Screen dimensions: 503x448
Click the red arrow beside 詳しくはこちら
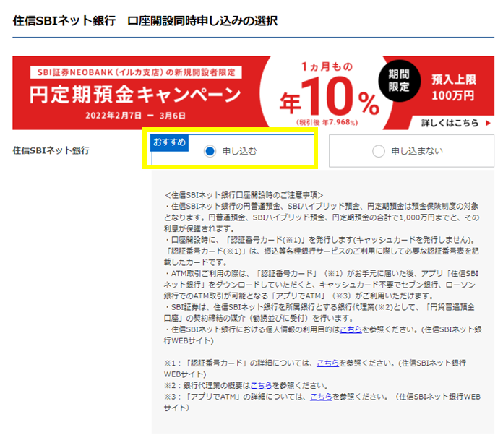point(488,123)
